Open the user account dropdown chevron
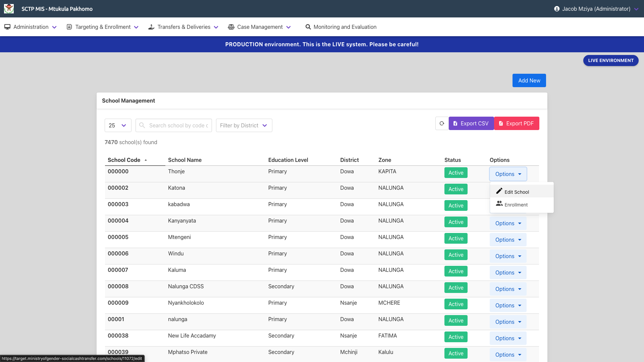The image size is (644, 362). click(636, 9)
